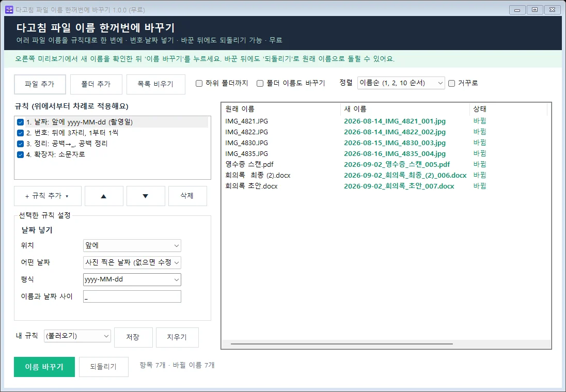Image resolution: width=566 pixels, height=392 pixels.
Task: Toggle 하위 폴더까지 checkbox
Action: 199,83
